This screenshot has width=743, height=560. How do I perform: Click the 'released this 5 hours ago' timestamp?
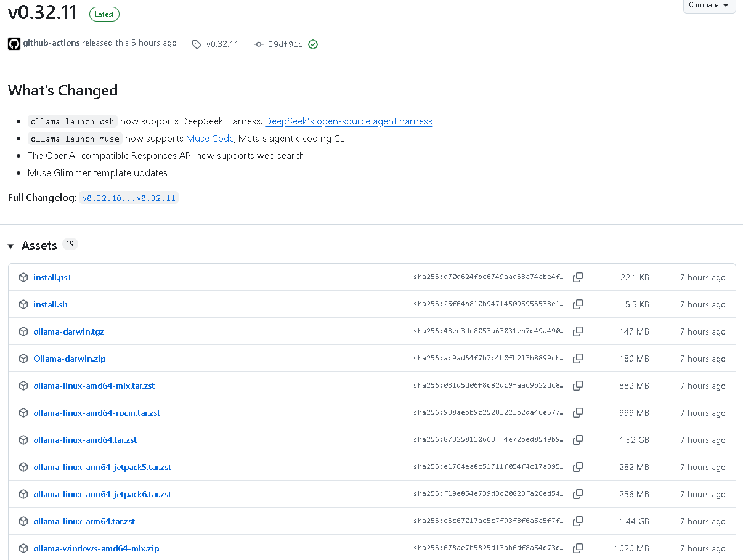pyautogui.click(x=129, y=43)
